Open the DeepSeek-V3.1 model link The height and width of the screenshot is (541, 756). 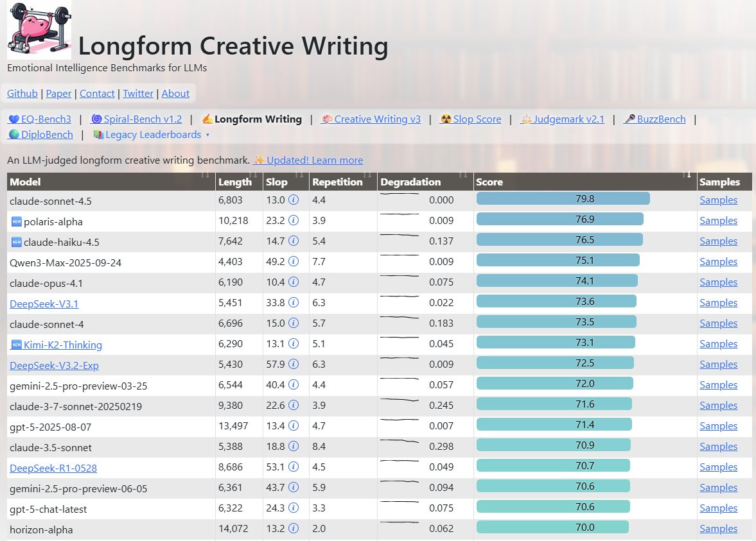(x=44, y=304)
